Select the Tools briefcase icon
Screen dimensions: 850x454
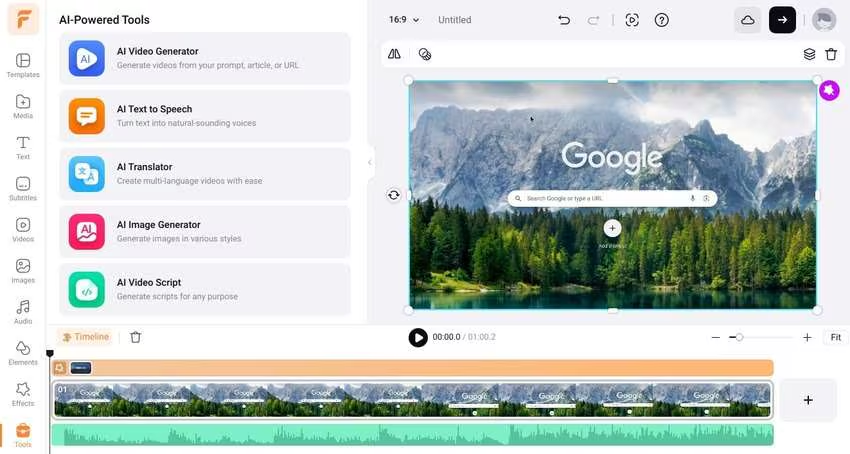[x=23, y=431]
